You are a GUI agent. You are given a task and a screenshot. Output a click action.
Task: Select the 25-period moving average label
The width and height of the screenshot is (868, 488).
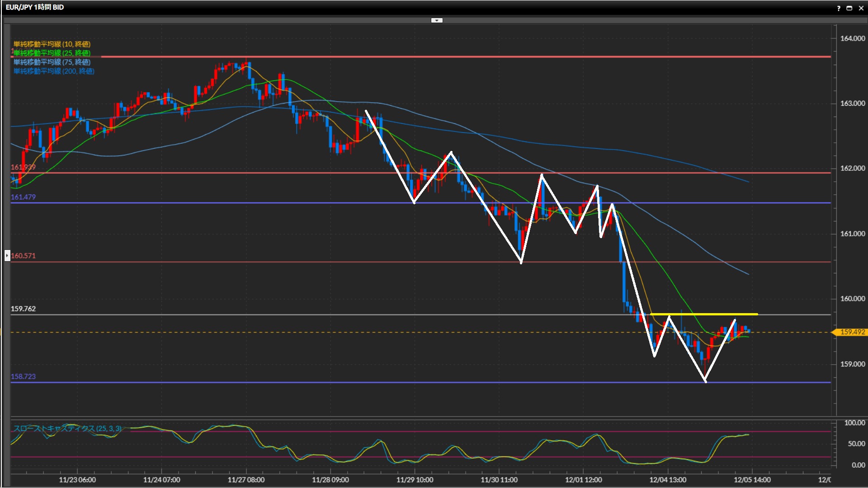click(x=52, y=53)
